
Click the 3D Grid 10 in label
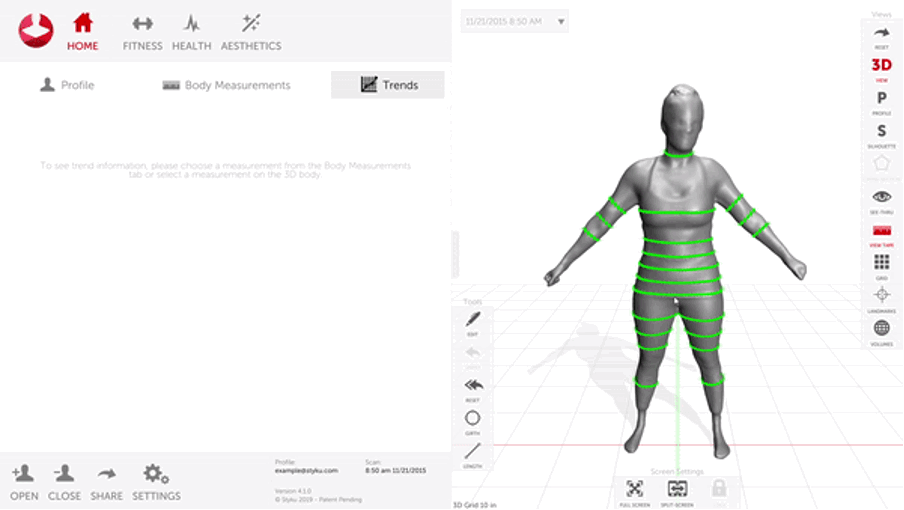click(x=474, y=505)
